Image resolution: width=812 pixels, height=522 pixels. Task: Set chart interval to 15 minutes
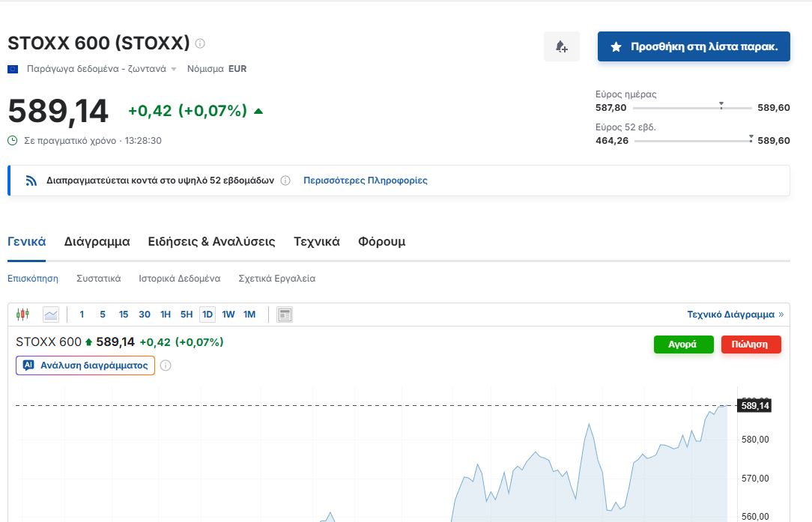[124, 315]
